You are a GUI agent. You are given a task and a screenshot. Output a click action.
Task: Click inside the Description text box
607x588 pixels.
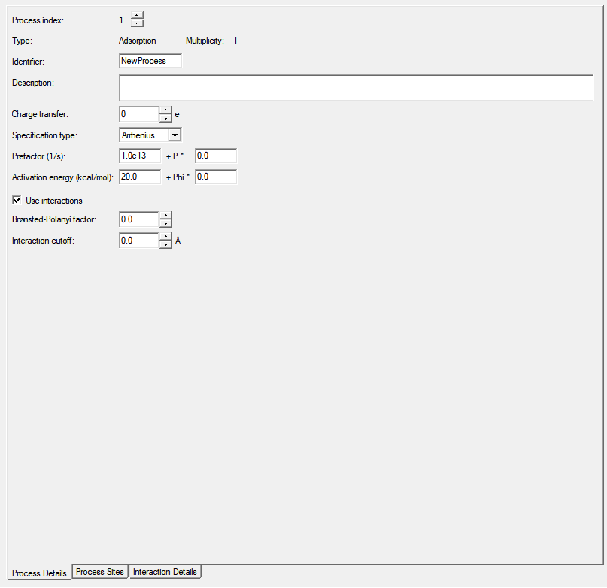pos(360,87)
